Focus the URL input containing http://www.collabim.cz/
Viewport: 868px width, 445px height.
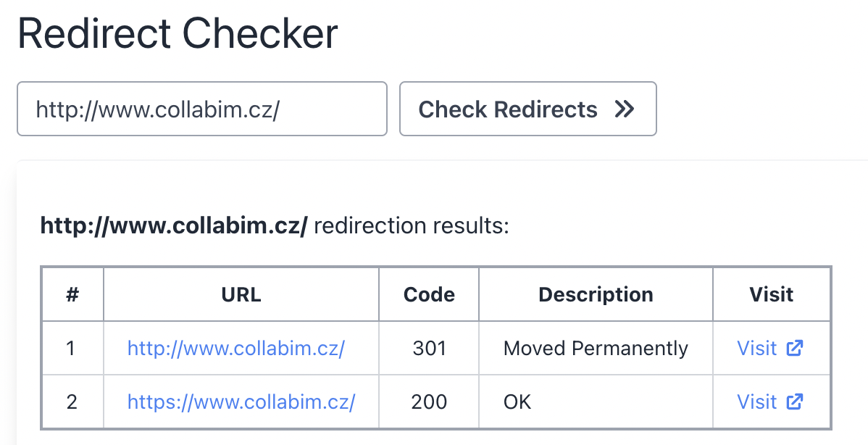click(x=202, y=109)
